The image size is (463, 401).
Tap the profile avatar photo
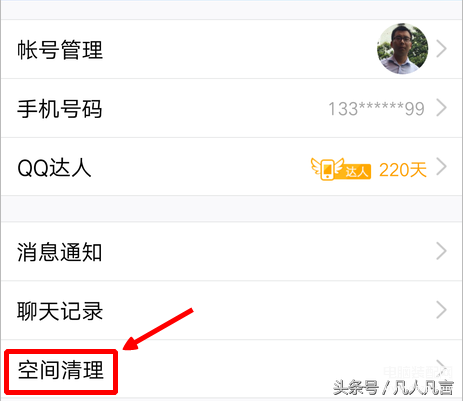[403, 49]
